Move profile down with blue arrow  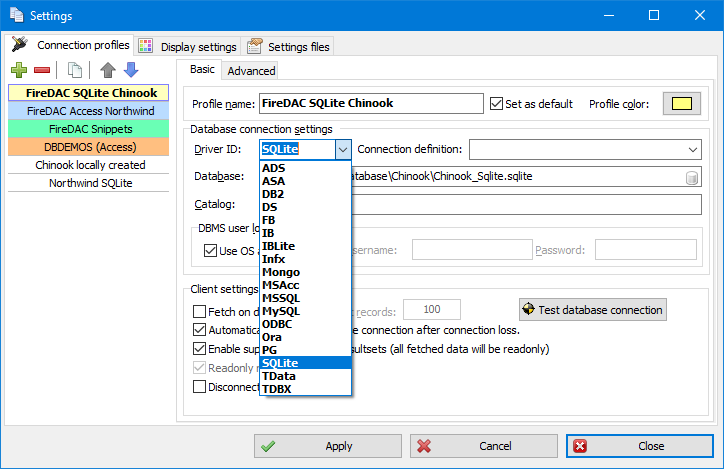coord(130,70)
